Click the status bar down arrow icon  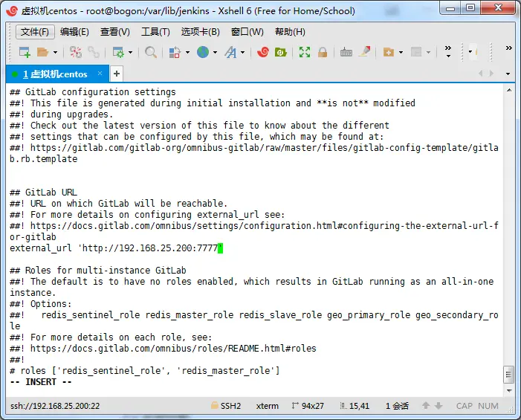click(439, 406)
